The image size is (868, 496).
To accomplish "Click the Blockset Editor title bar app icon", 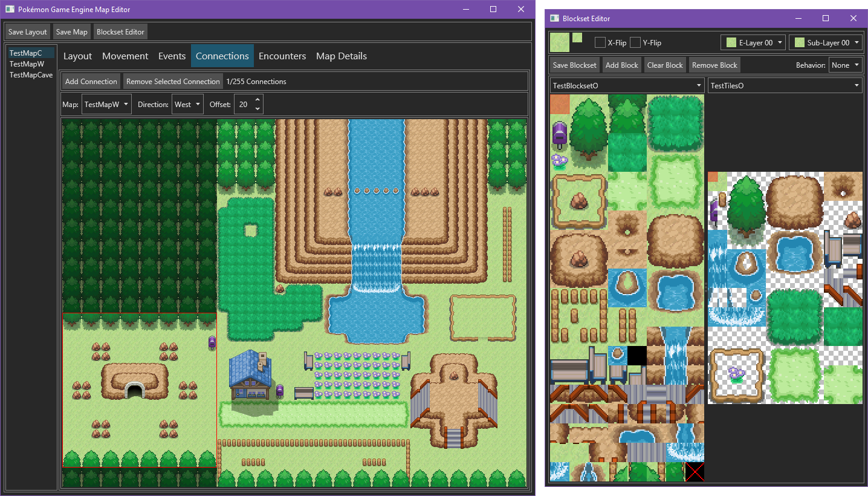I will (x=554, y=19).
